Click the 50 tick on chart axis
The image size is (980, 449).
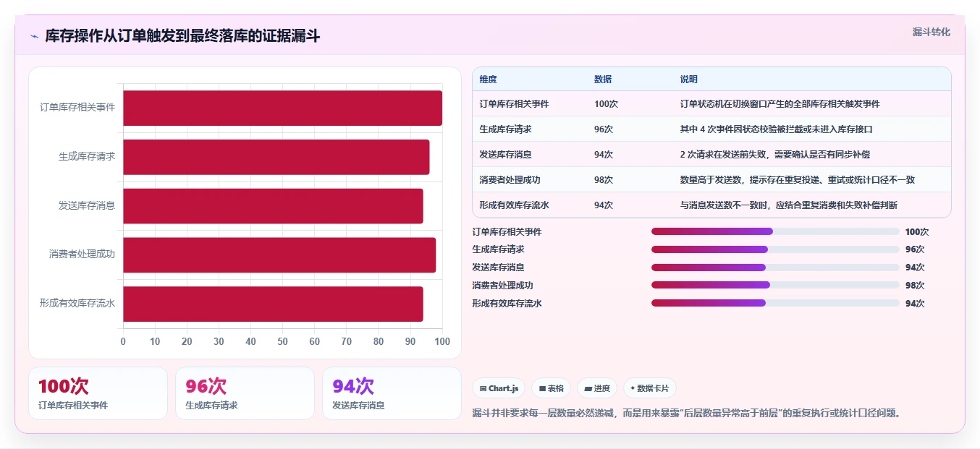pyautogui.click(x=282, y=342)
